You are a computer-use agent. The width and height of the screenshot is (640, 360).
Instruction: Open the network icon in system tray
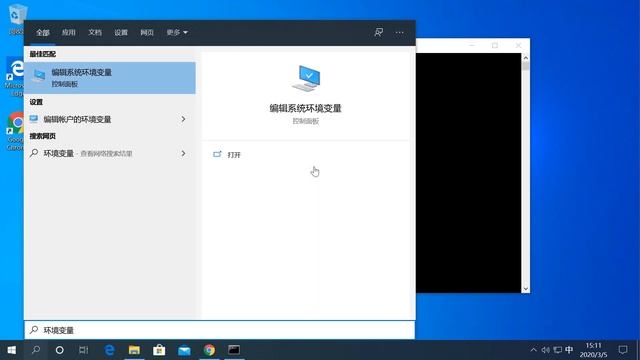click(x=557, y=350)
